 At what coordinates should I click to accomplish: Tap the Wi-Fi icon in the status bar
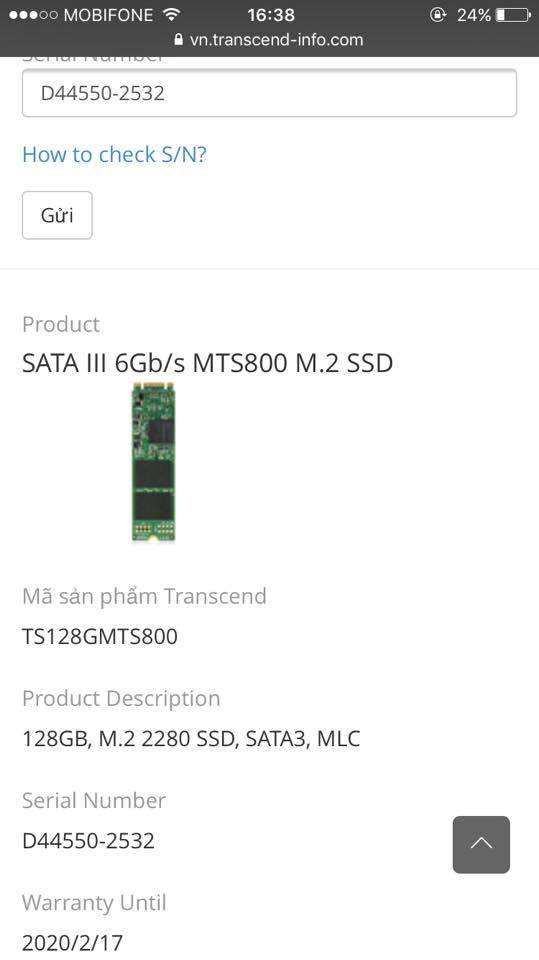(172, 15)
